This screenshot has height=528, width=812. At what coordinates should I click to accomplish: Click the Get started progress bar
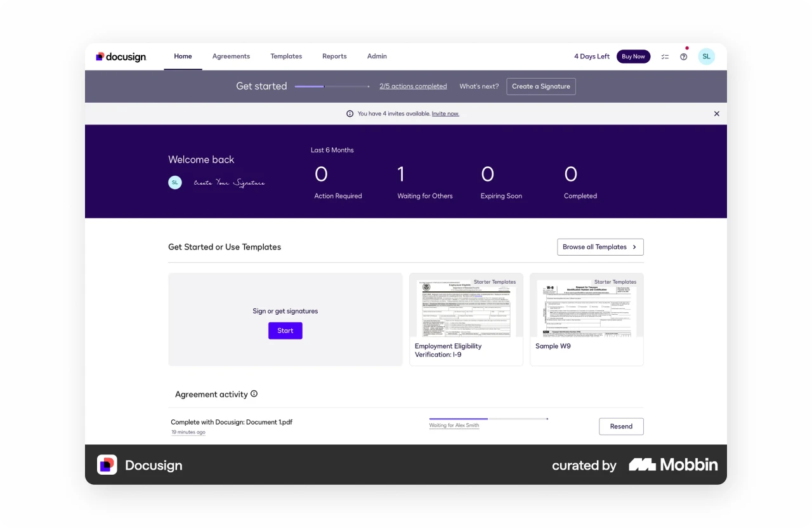pos(332,86)
